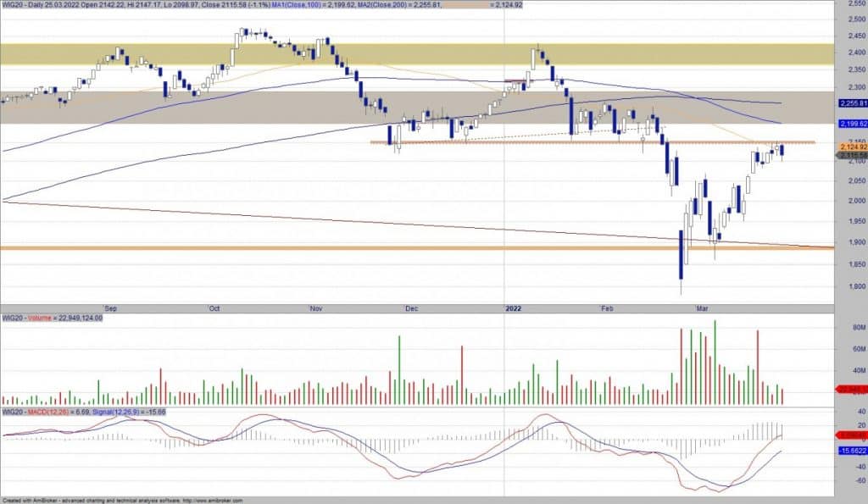Select the Volume label in volume pane
Image resolution: width=868 pixels, height=504 pixels.
[38, 318]
